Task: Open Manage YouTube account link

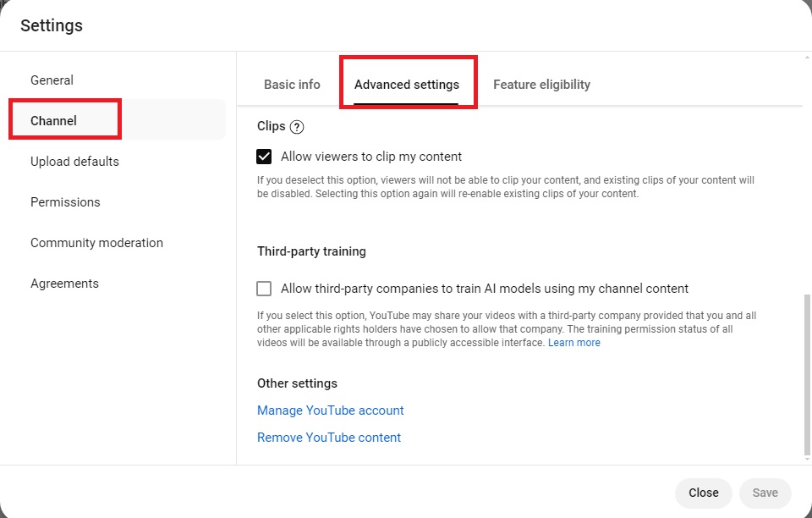Action: click(331, 411)
